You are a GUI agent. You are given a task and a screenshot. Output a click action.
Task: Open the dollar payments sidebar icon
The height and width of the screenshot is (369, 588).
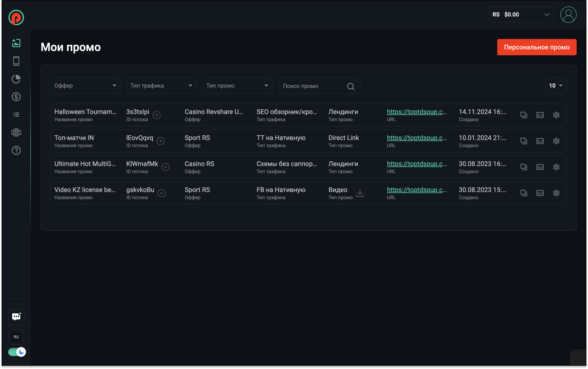point(16,97)
